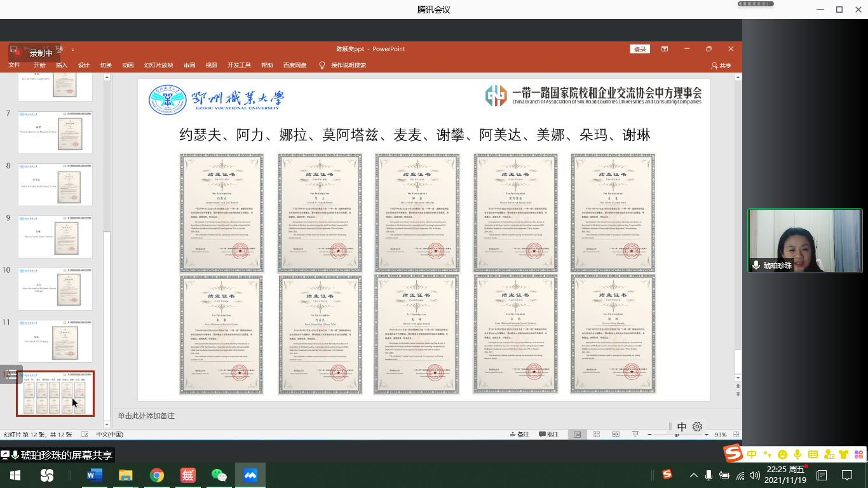Click the 中文(中国) language indicator
The image size is (868, 488).
109,435
